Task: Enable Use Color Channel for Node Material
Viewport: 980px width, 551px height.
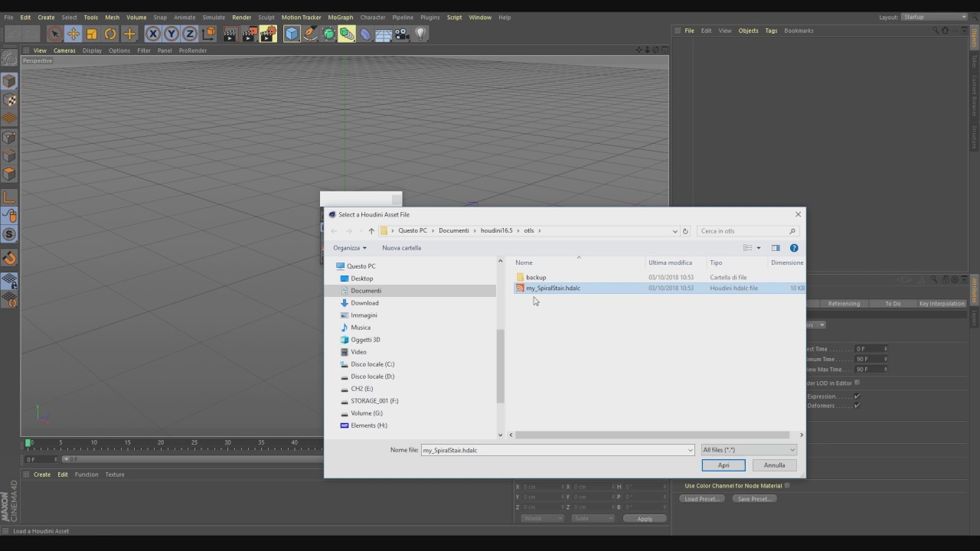Action: pyautogui.click(x=787, y=485)
